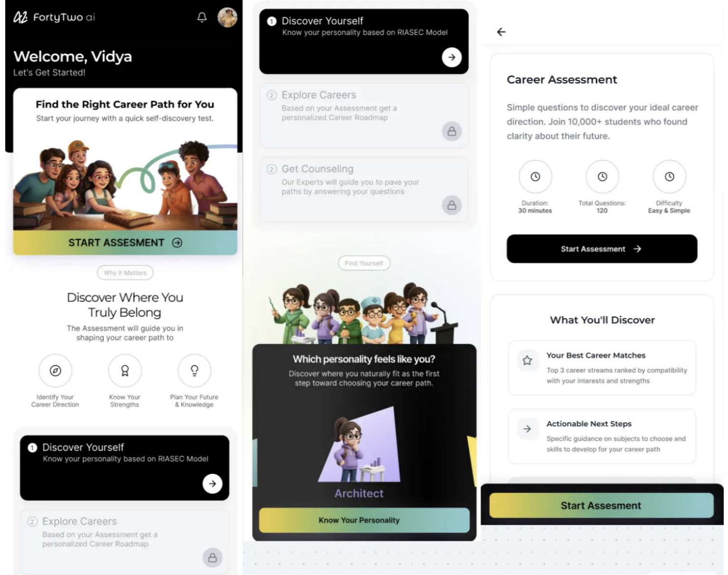This screenshot has width=728, height=575.
Task: Tap the Know Your Strengths badge icon
Action: coord(125,370)
